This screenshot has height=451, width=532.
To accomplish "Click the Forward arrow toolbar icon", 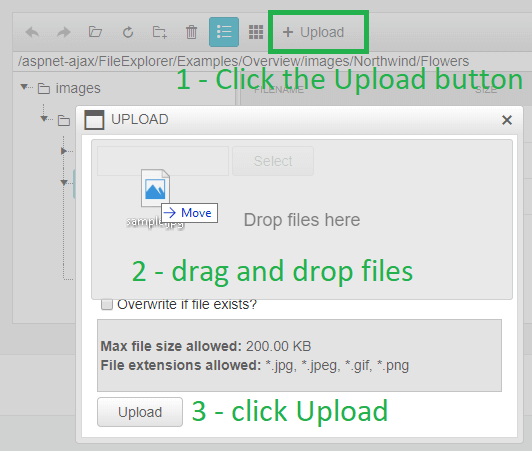I will click(x=64, y=32).
